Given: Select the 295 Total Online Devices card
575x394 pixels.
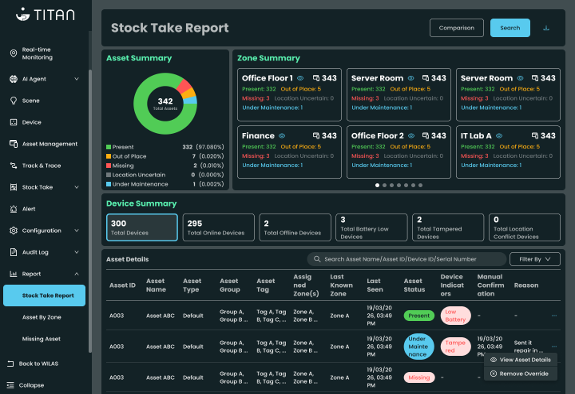Looking at the screenshot, I should click(219, 227).
